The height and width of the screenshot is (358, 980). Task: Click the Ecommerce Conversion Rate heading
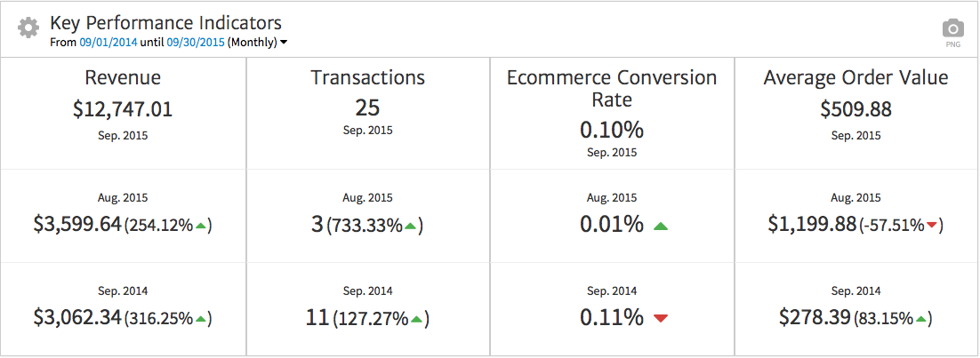612,88
